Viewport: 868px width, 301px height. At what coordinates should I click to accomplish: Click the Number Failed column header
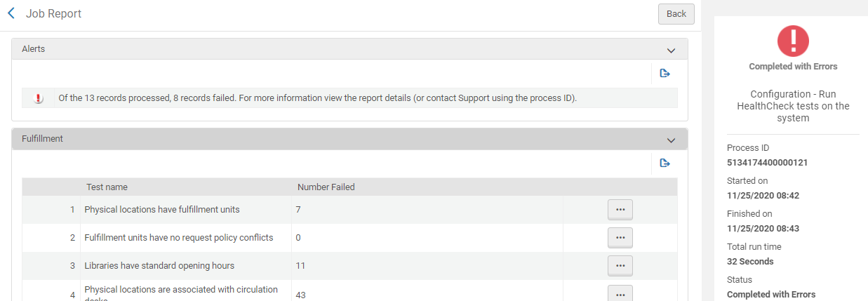click(x=326, y=187)
